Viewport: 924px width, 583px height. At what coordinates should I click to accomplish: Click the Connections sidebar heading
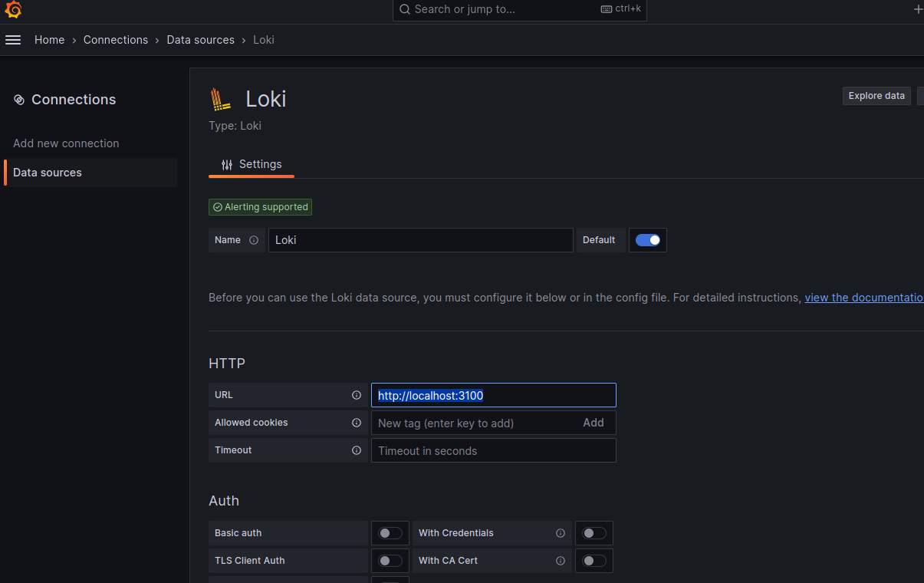click(74, 100)
